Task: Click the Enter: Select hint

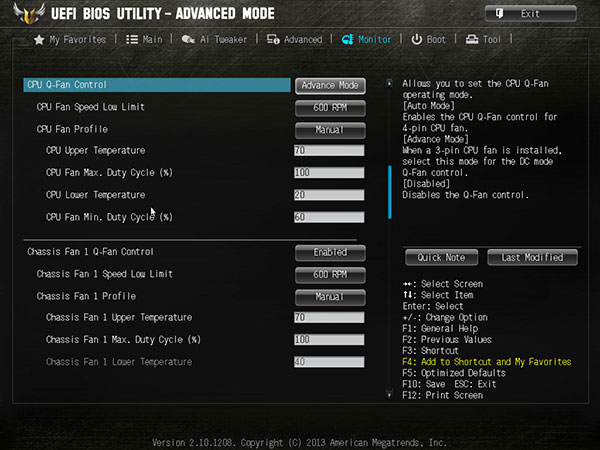Action: (433, 307)
